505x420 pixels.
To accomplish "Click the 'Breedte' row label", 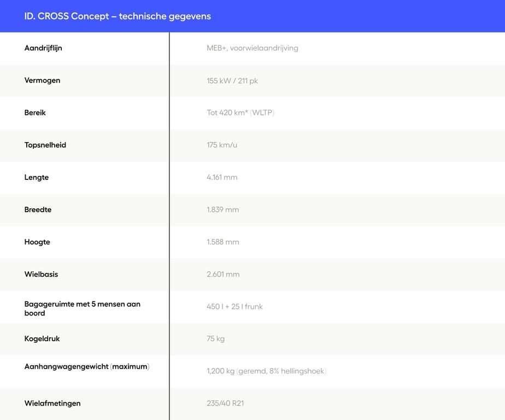I will pyautogui.click(x=38, y=209).
